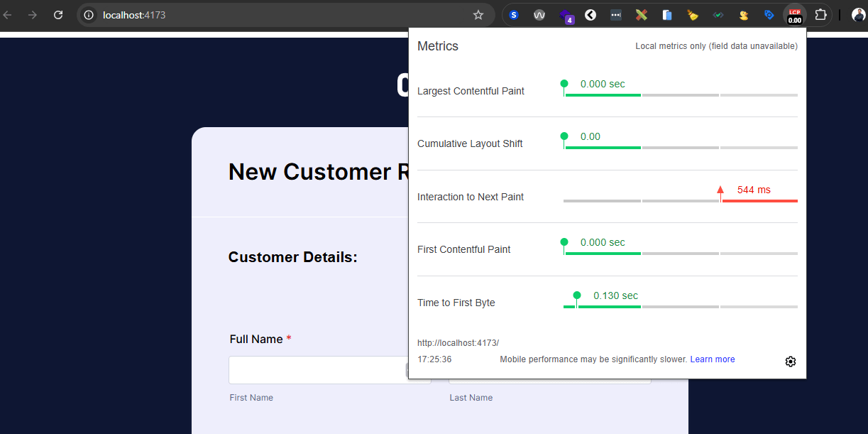Open the dark dotted-box extension icon
This screenshot has width=868, height=434.
[616, 15]
